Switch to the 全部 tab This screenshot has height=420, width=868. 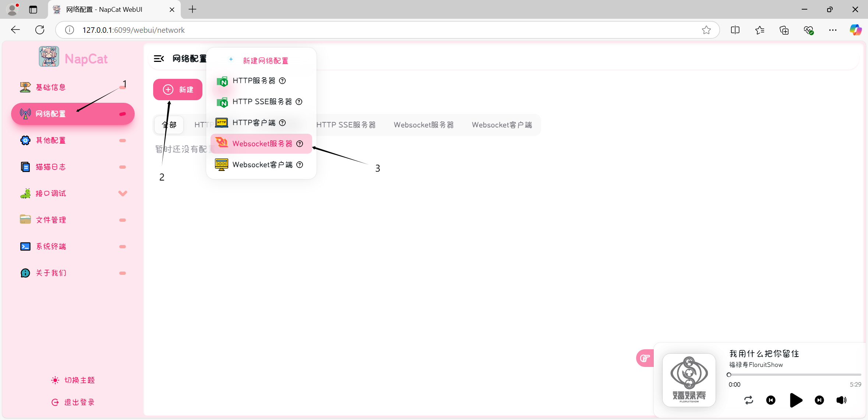[169, 125]
